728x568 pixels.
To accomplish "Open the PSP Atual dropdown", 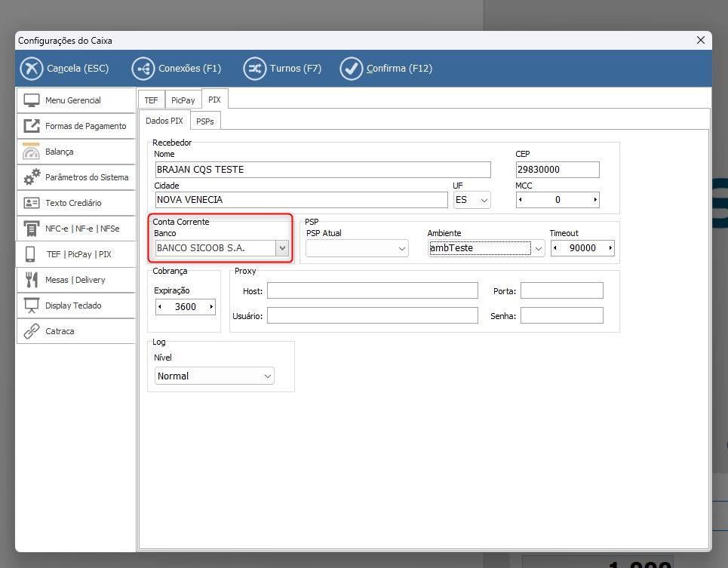I will 401,248.
